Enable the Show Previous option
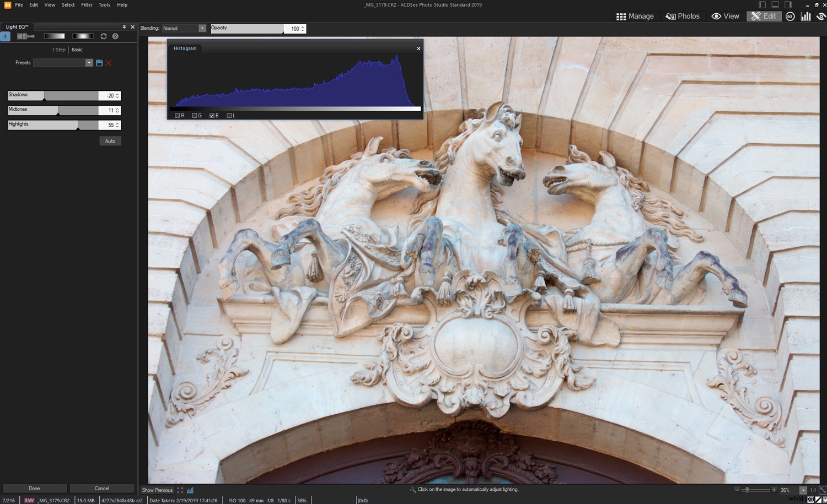827x504 pixels. tap(157, 490)
